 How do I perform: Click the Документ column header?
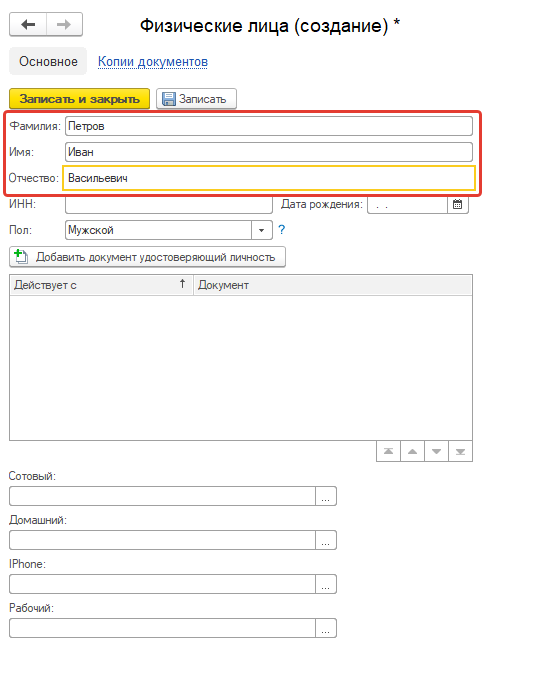(333, 285)
